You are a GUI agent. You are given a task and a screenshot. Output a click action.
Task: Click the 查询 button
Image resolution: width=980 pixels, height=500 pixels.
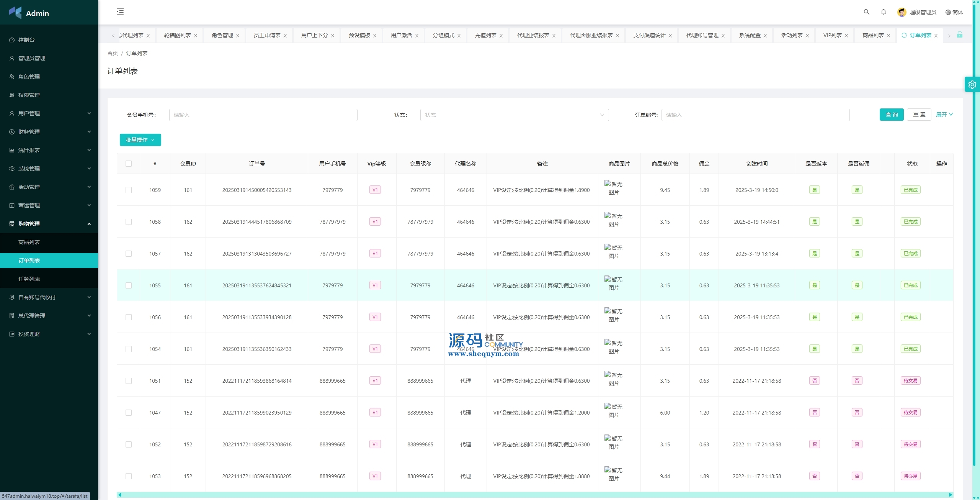click(891, 115)
